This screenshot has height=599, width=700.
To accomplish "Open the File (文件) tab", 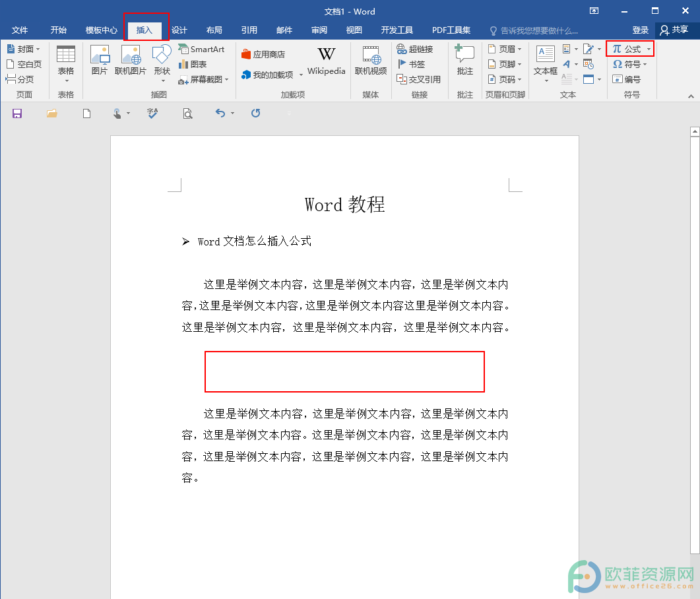I will point(20,30).
